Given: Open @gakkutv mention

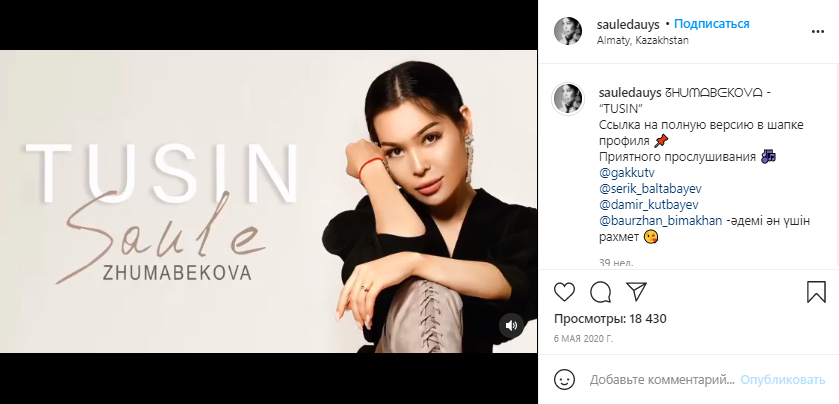Looking at the screenshot, I should tap(627, 173).
